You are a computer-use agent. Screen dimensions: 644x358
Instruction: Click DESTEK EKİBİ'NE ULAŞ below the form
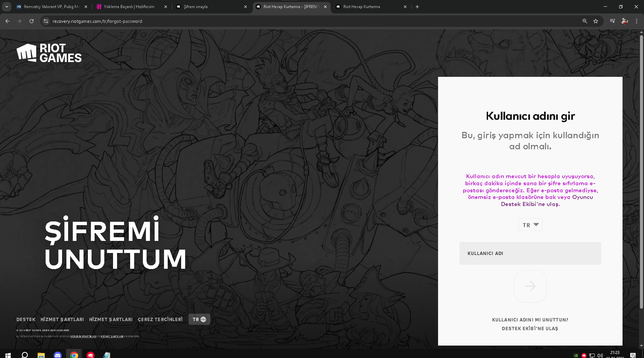pyautogui.click(x=530, y=328)
